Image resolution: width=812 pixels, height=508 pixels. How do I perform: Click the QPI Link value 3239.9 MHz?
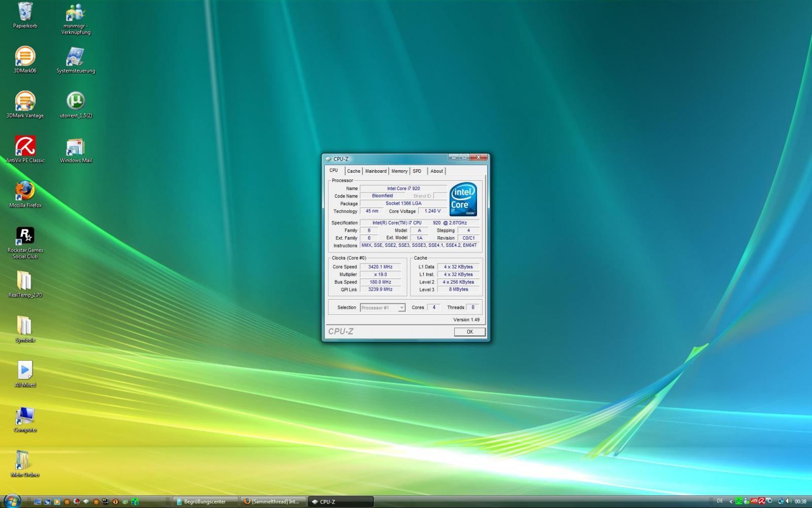pyautogui.click(x=380, y=290)
